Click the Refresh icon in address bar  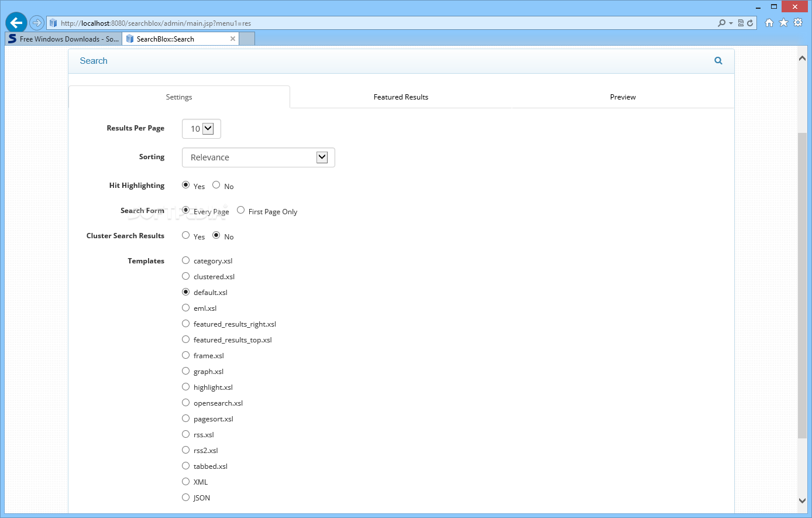[750, 23]
